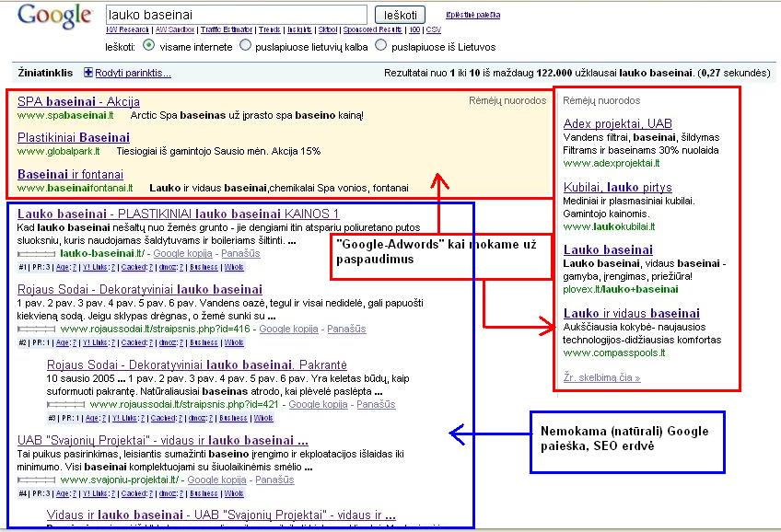The image size is (781, 532).
Task: Select the 'visame internete' radio option
Action: click(x=148, y=46)
